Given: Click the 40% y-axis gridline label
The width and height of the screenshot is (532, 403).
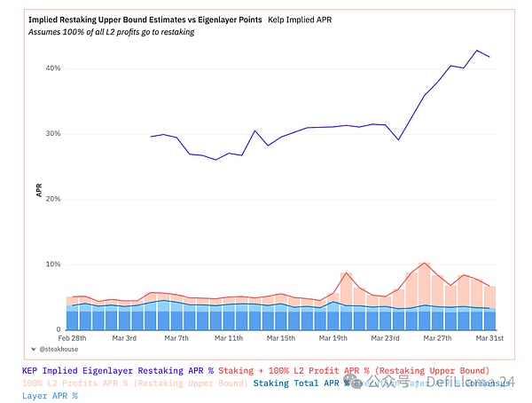Looking at the screenshot, I should pyautogui.click(x=52, y=68).
